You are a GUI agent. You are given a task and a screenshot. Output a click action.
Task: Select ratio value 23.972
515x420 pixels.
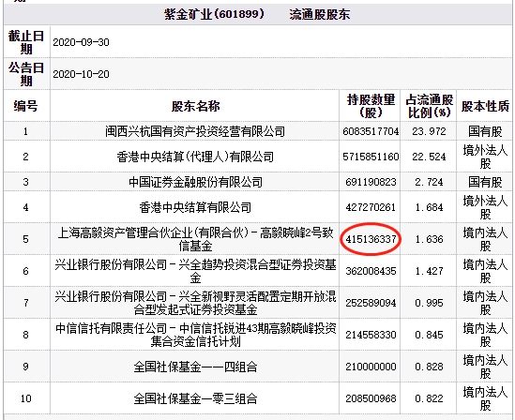(x=429, y=131)
